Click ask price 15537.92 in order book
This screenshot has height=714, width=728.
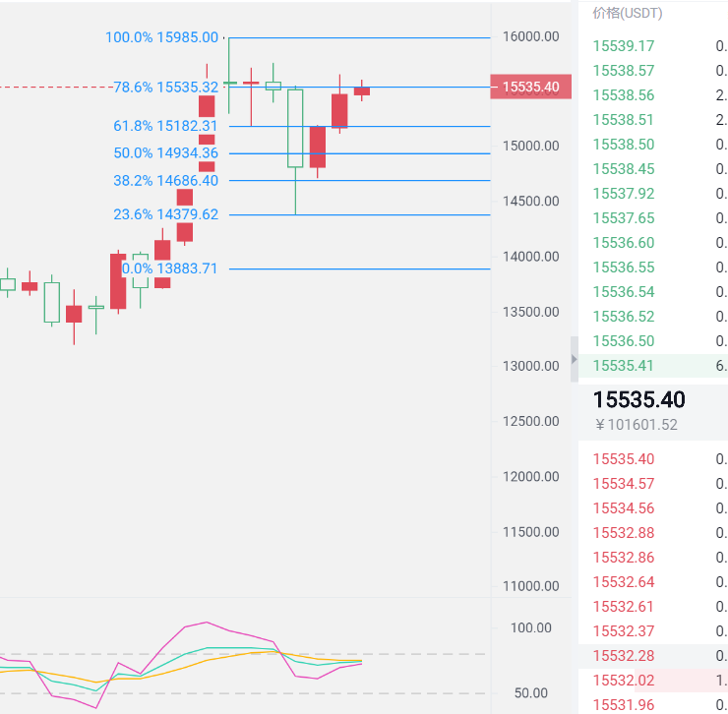click(624, 194)
